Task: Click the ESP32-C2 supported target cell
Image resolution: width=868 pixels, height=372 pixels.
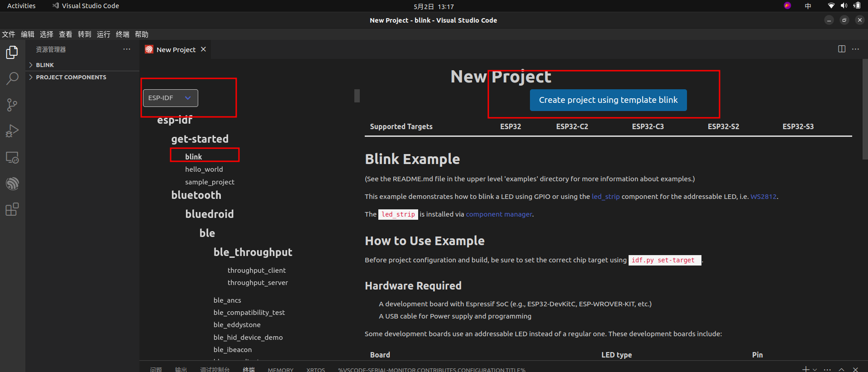Action: pyautogui.click(x=572, y=126)
